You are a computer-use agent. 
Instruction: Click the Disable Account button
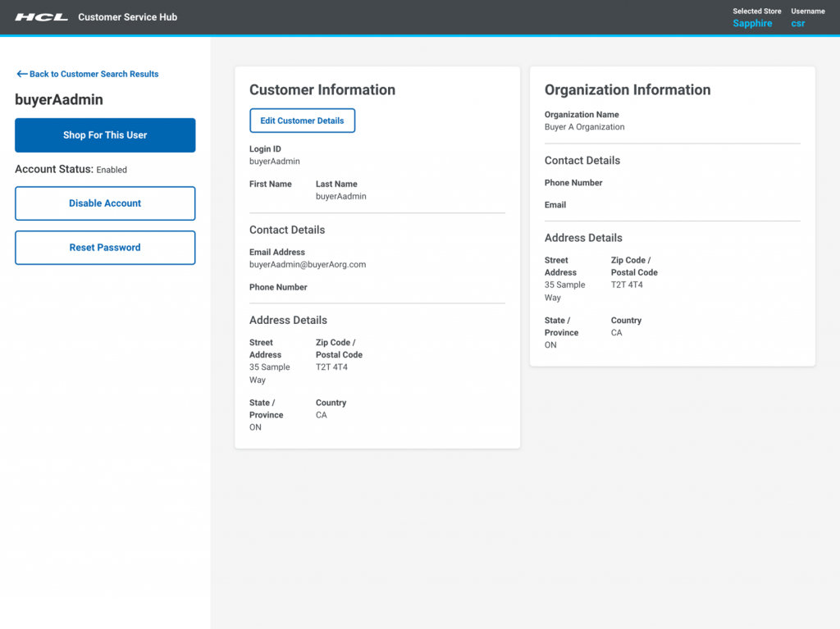(x=104, y=203)
